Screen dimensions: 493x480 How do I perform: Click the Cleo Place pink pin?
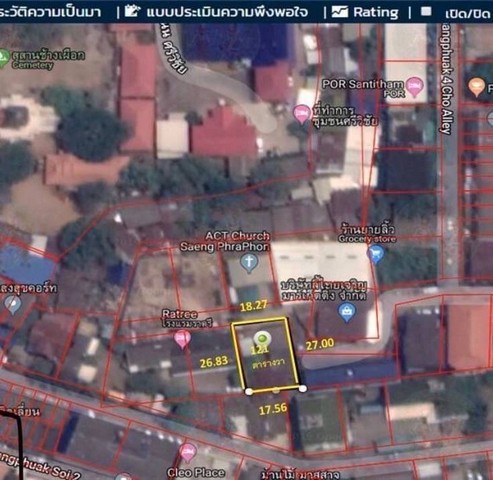point(188,453)
